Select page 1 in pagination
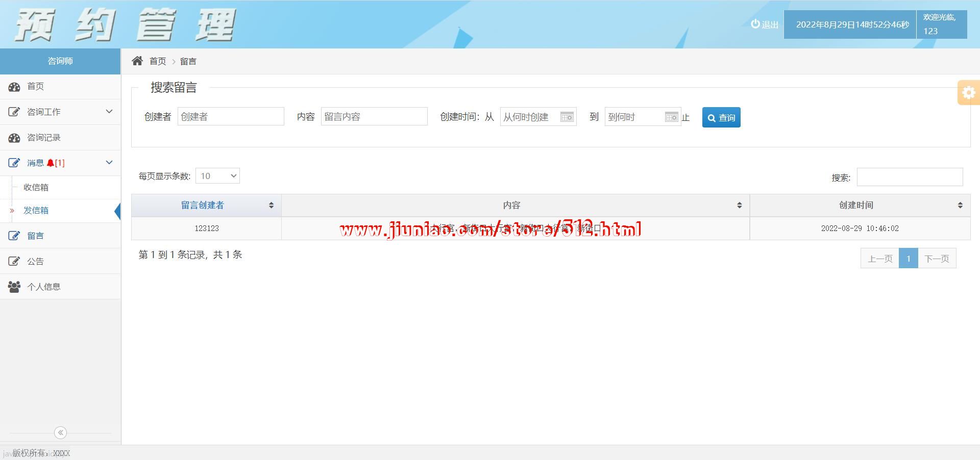 pyautogui.click(x=909, y=259)
